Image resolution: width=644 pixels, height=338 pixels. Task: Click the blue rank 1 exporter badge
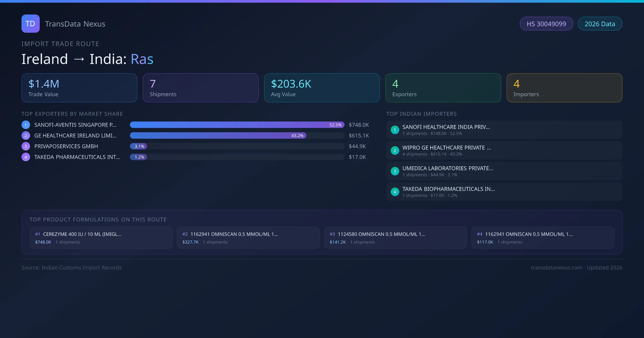click(26, 125)
